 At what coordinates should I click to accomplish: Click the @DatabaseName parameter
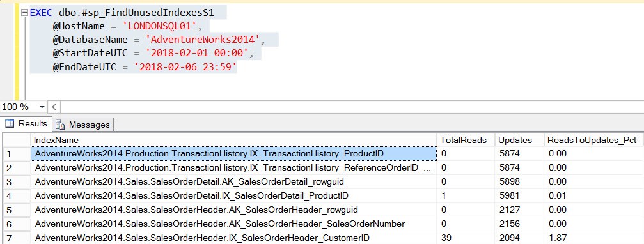90,40
